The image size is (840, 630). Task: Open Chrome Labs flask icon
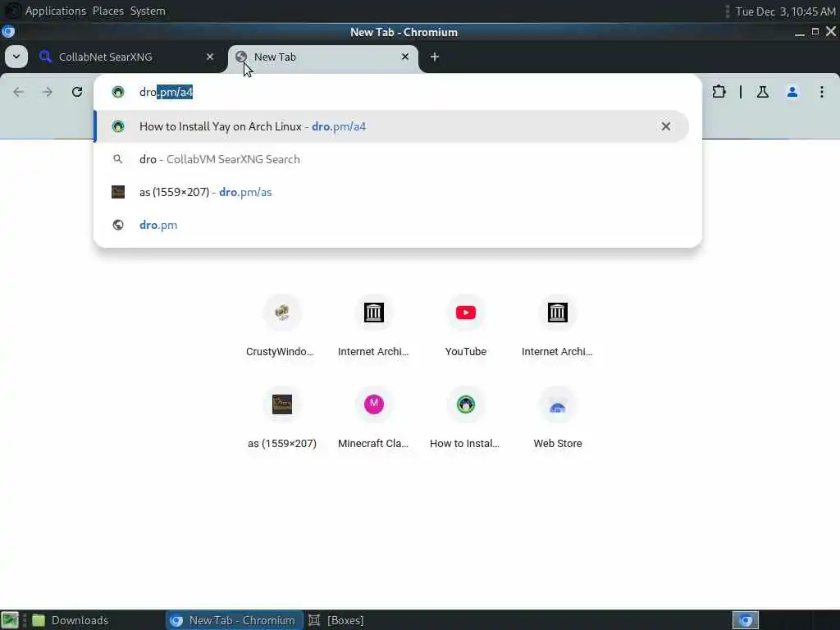pos(763,92)
